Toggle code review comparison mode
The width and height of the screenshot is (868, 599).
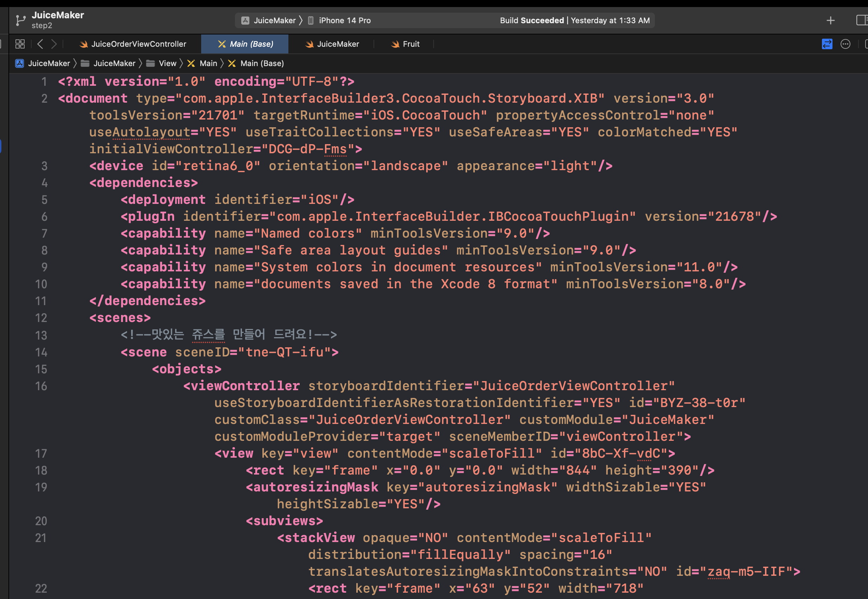point(827,44)
